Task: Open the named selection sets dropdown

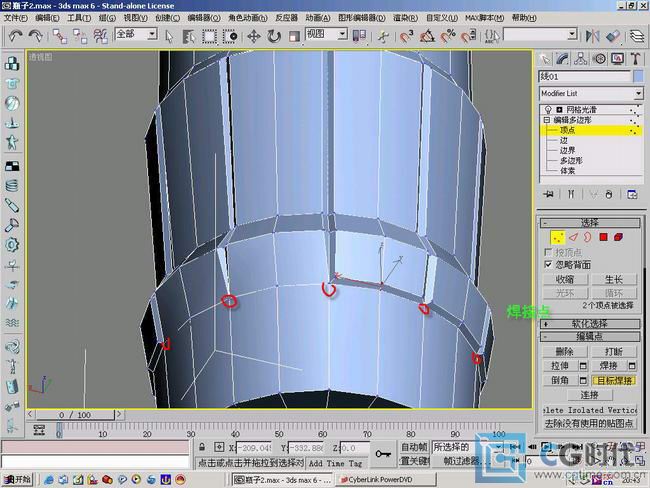Action: tap(572, 34)
